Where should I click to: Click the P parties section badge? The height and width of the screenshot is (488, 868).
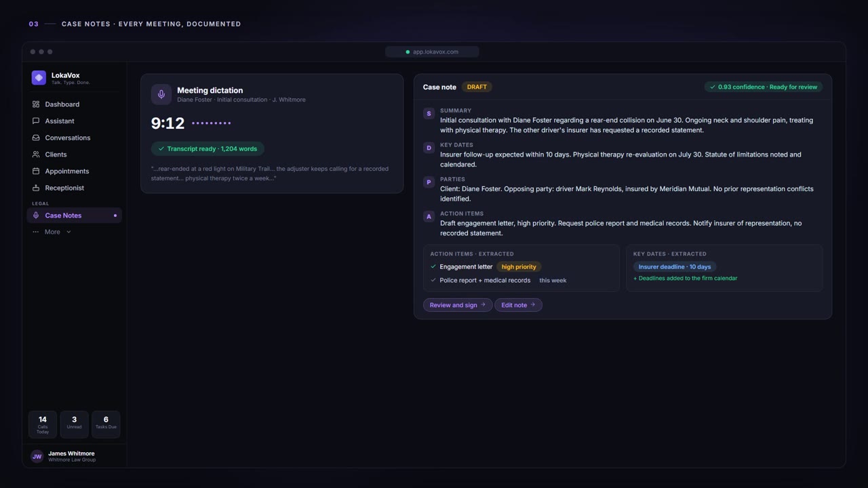(x=429, y=182)
